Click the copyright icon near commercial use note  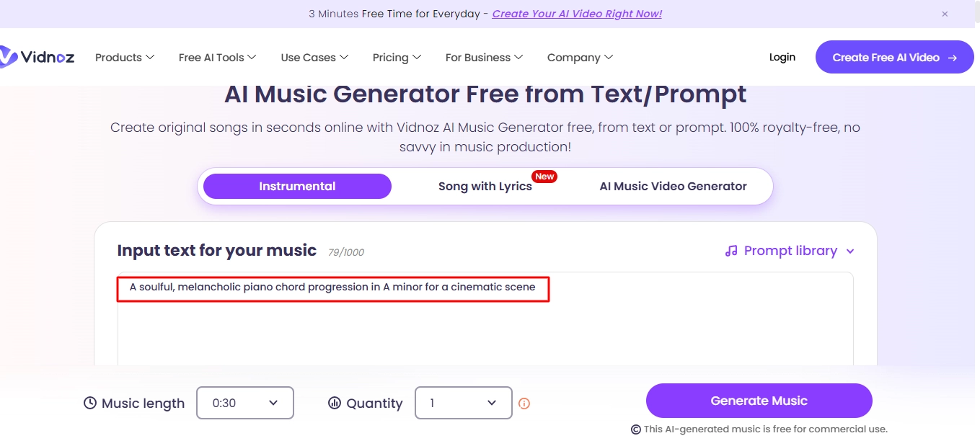(x=634, y=429)
